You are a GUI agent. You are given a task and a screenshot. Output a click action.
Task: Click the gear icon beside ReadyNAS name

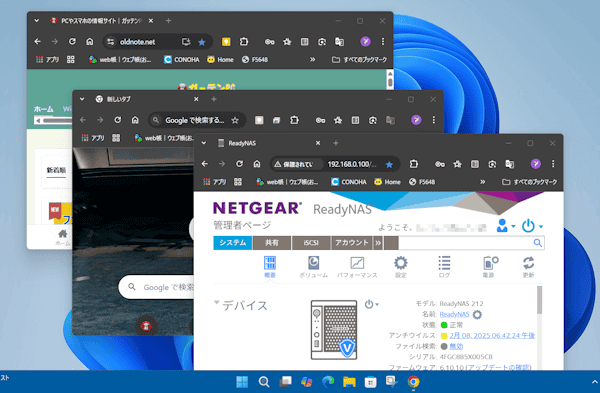[477, 315]
